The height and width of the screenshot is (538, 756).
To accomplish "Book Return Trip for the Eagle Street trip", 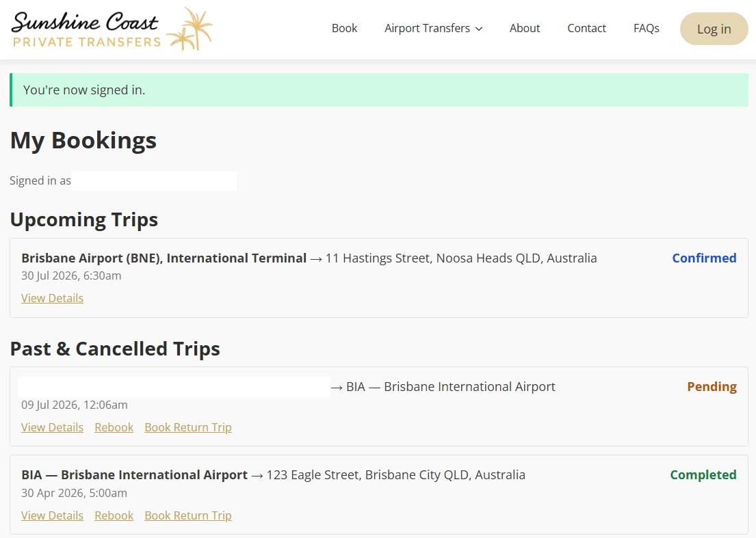I will (x=188, y=515).
